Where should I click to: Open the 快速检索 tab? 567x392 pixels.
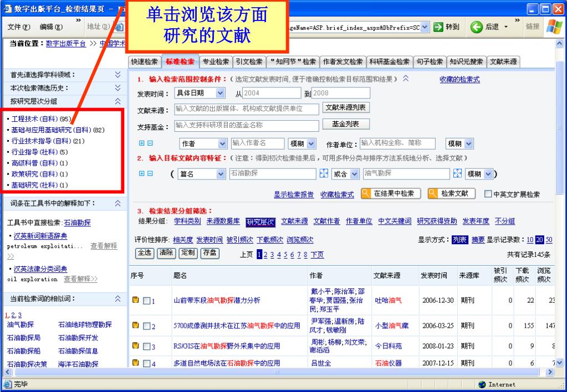(145, 62)
